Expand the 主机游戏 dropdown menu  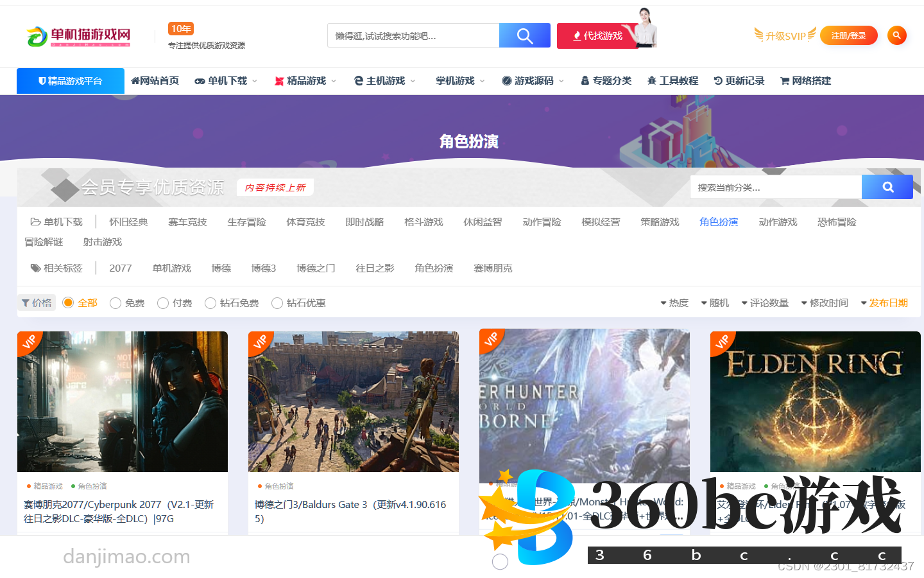click(384, 81)
